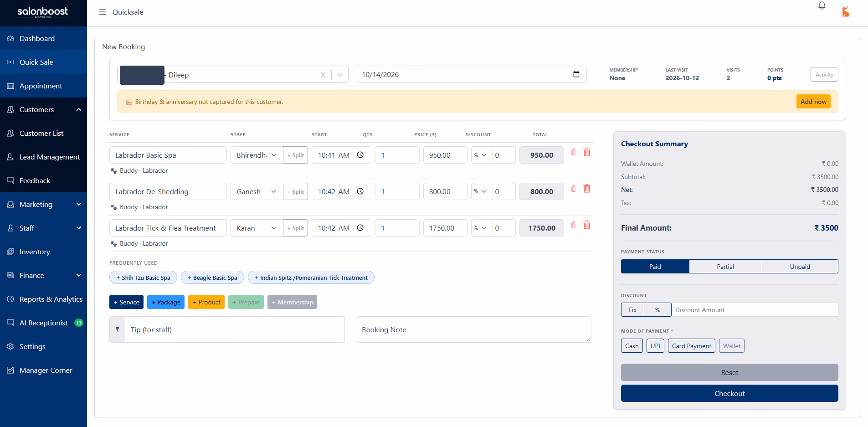Click the Dashboard sidebar icon
The height and width of the screenshot is (427, 868).
point(10,39)
